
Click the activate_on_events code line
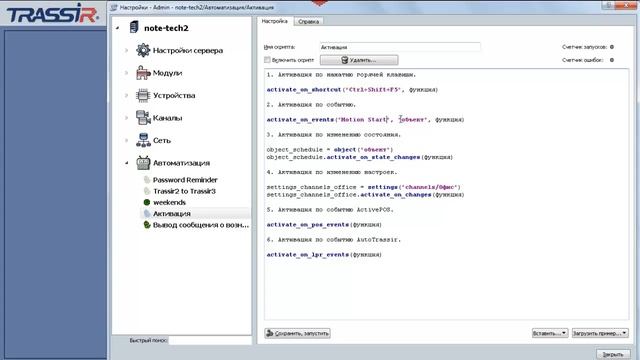[x=365, y=120]
